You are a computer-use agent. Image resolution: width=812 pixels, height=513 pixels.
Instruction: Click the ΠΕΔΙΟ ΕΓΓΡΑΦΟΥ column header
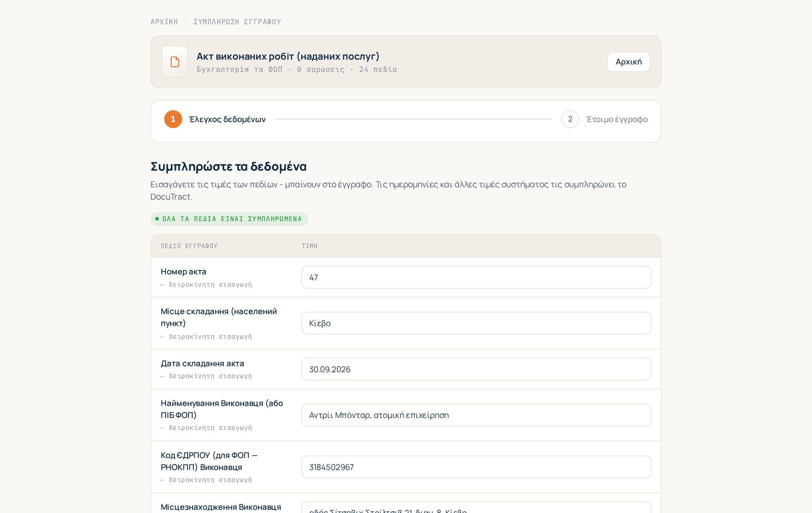point(189,246)
